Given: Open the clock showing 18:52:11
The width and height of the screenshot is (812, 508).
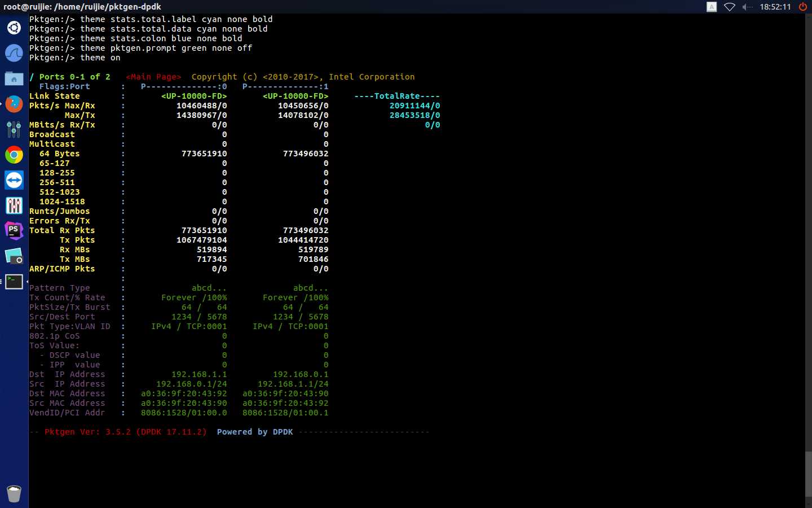Looking at the screenshot, I should (x=775, y=7).
